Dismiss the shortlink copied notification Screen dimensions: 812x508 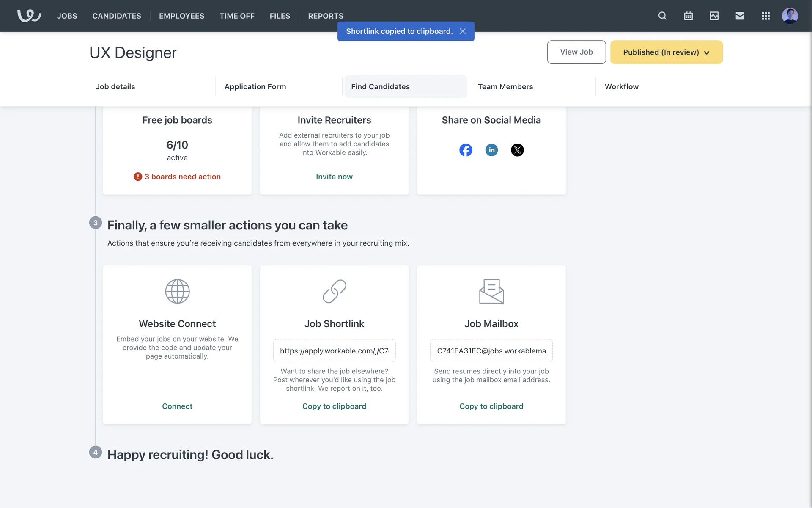tap(463, 31)
